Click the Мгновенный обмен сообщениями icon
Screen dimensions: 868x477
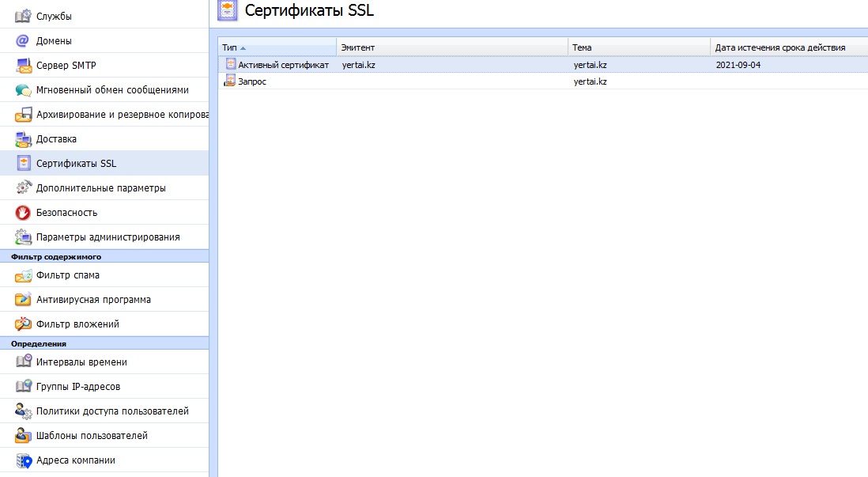tap(23, 90)
